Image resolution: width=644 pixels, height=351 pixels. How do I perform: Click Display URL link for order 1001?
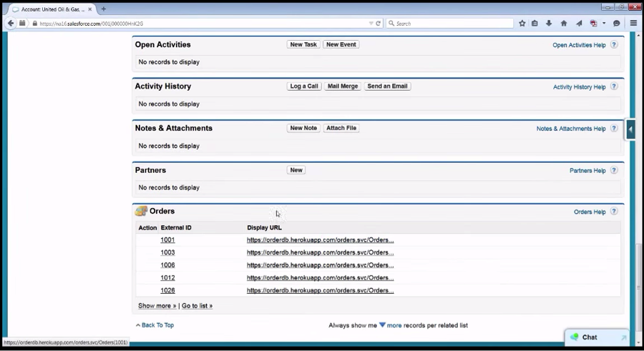(321, 240)
